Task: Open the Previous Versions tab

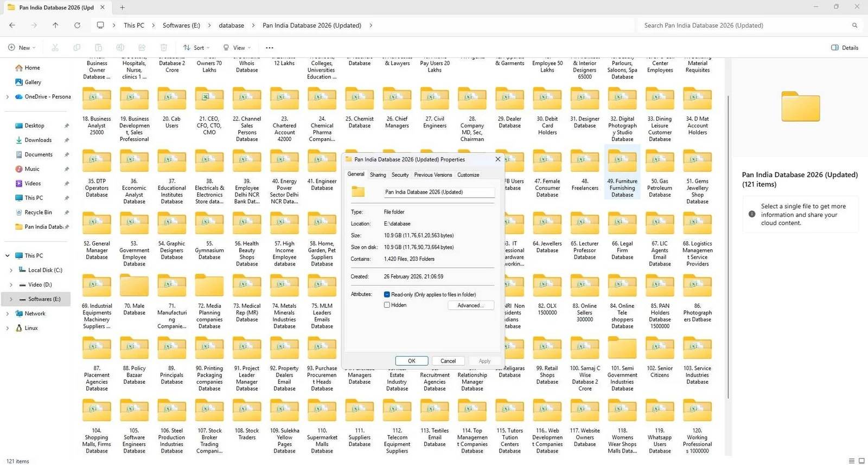Action: click(433, 175)
